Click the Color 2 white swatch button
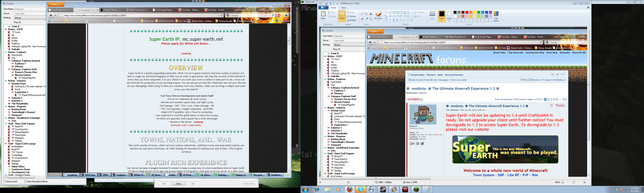Screen dimensions: 644x193 pyautogui.click(x=449, y=16)
